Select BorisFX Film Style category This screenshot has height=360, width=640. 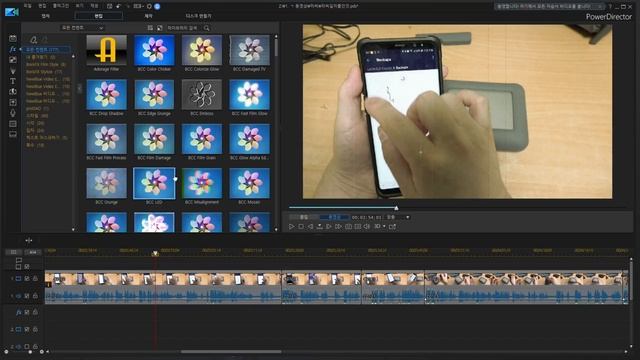(x=46, y=64)
